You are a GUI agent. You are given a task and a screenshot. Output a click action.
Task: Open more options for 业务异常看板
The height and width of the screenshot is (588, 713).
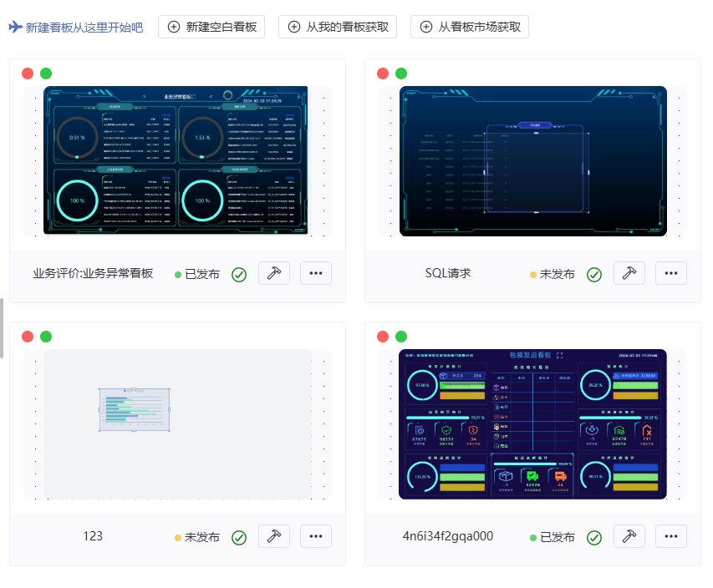316,273
